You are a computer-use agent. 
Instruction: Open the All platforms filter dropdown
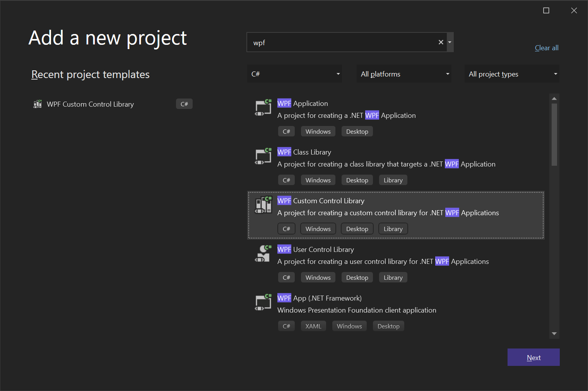pyautogui.click(x=404, y=74)
